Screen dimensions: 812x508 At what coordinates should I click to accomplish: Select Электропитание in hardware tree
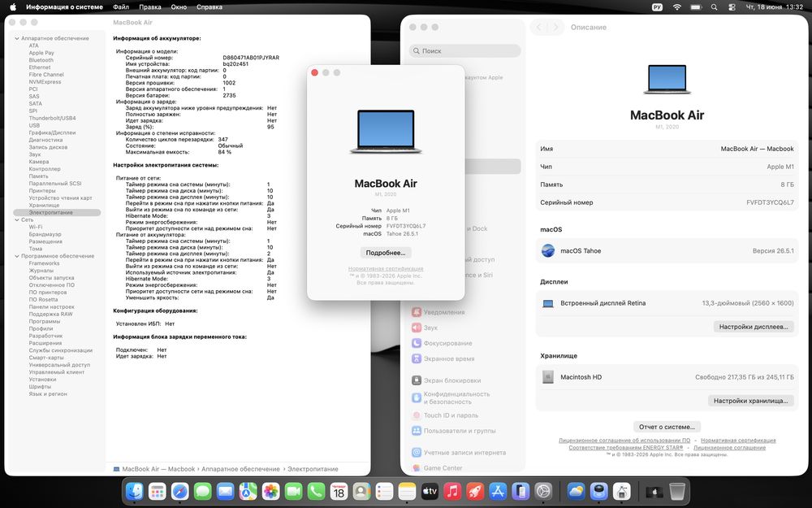[57, 212]
